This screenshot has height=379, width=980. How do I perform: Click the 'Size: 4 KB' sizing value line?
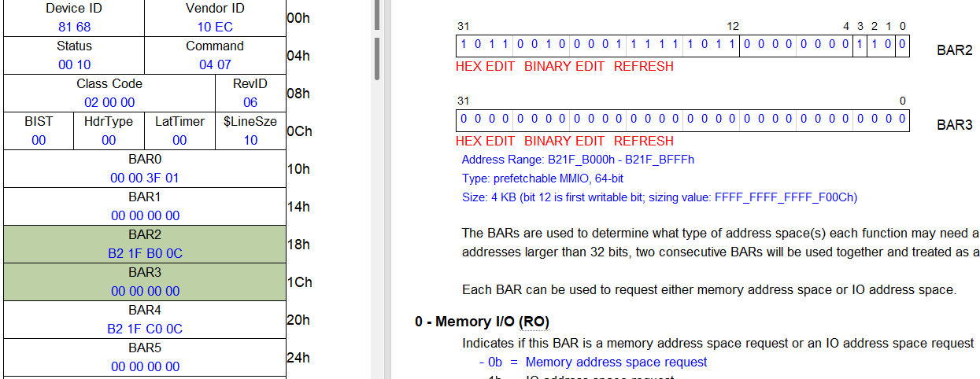[660, 197]
